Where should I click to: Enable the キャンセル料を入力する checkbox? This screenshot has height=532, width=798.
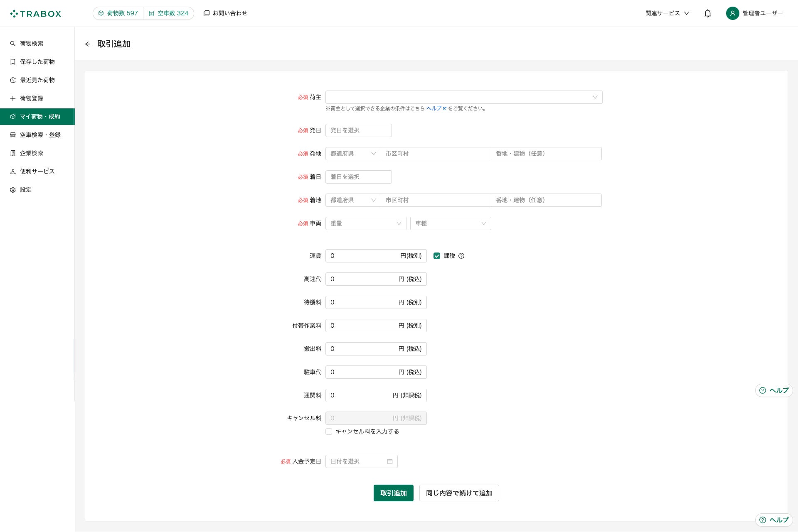(329, 431)
